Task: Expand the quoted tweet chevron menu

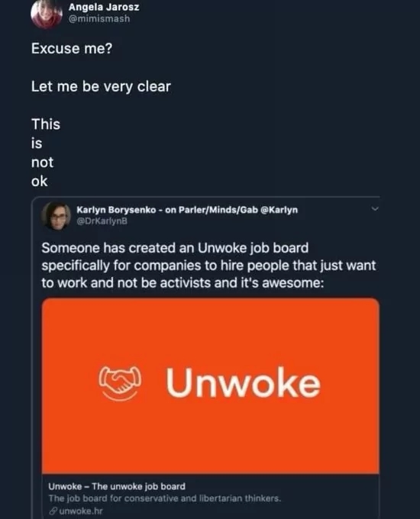Action: tap(375, 209)
